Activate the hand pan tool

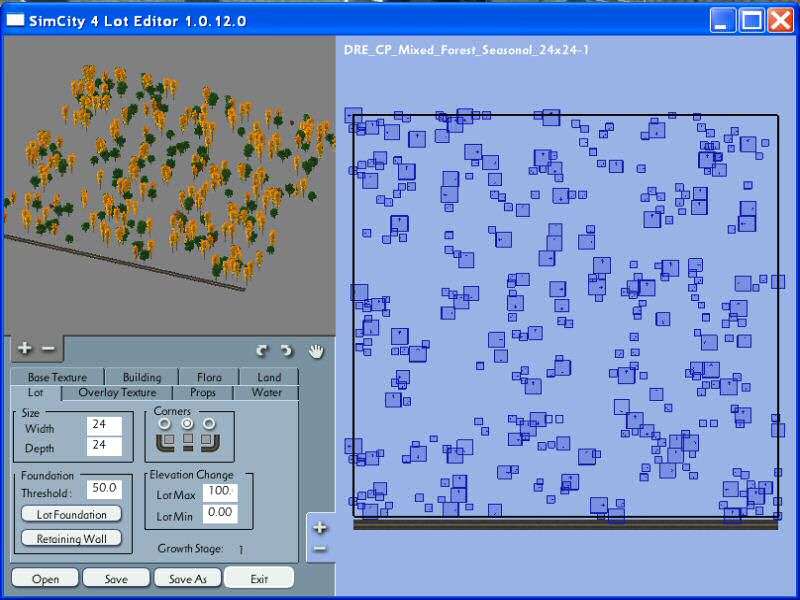coord(316,351)
